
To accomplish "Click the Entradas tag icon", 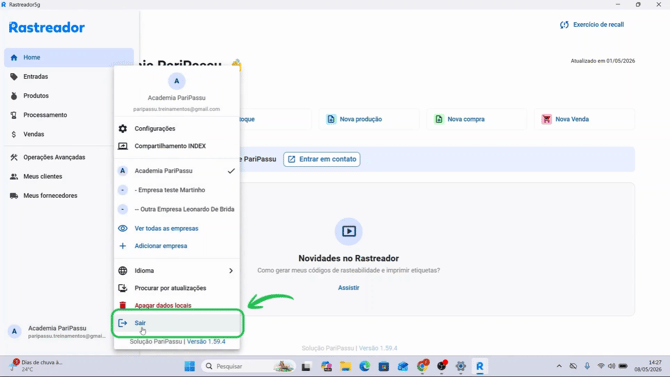I will [x=14, y=77].
